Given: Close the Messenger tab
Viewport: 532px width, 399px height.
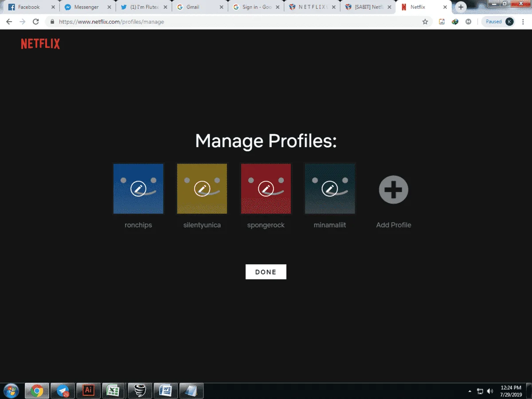Looking at the screenshot, I should coord(109,7).
